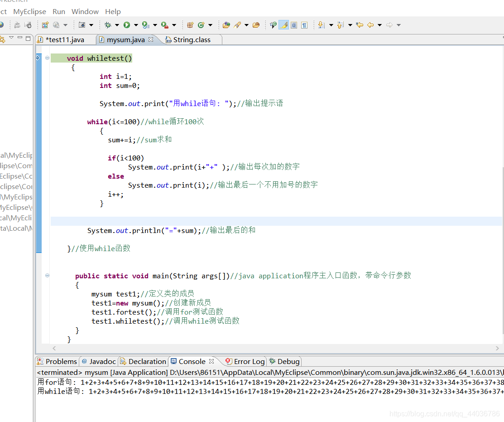Close the mysum.java tab

tap(151, 39)
